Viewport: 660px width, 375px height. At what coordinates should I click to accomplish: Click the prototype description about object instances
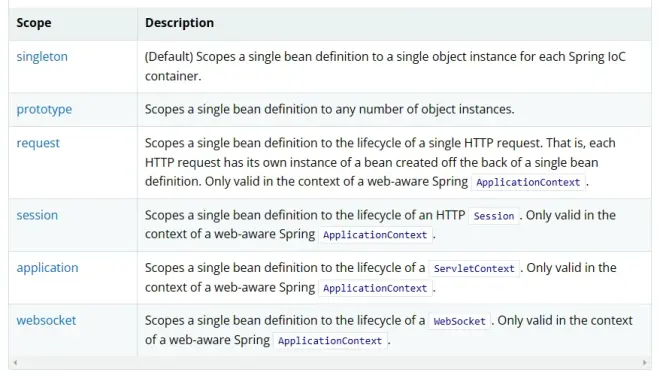(x=330, y=109)
